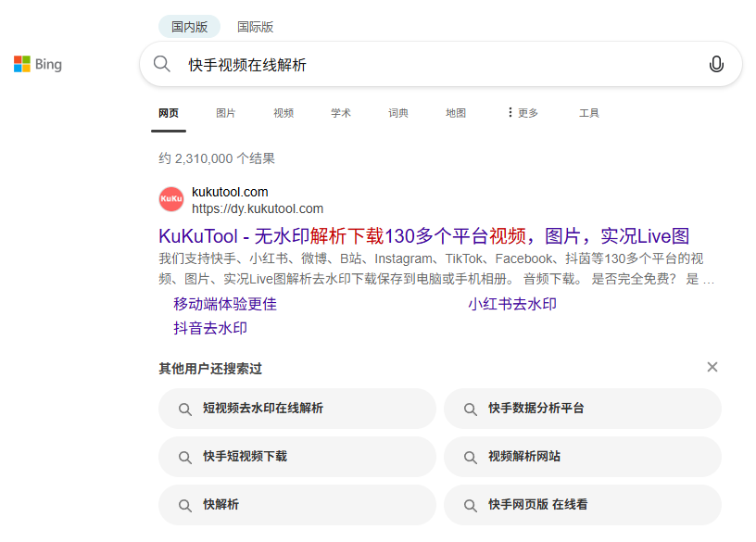756x542 pixels.
Task: Switch to the 图片 tab
Action: coord(226,112)
